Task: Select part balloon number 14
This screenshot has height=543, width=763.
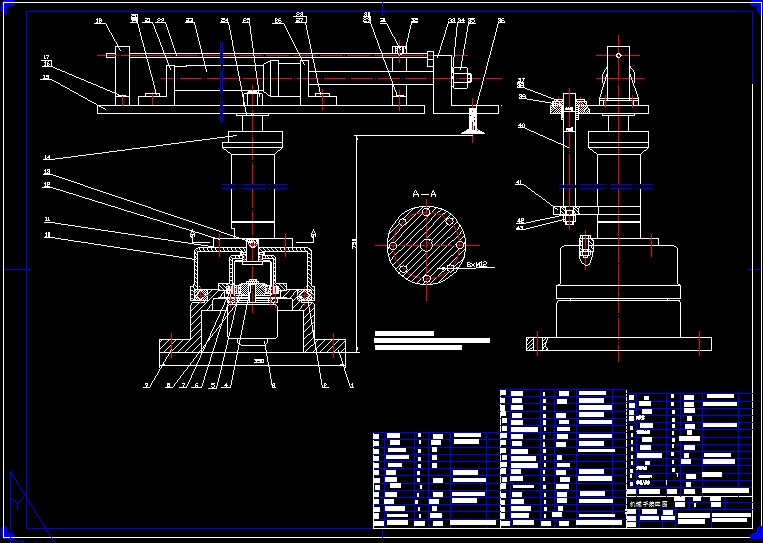Action: pos(47,157)
